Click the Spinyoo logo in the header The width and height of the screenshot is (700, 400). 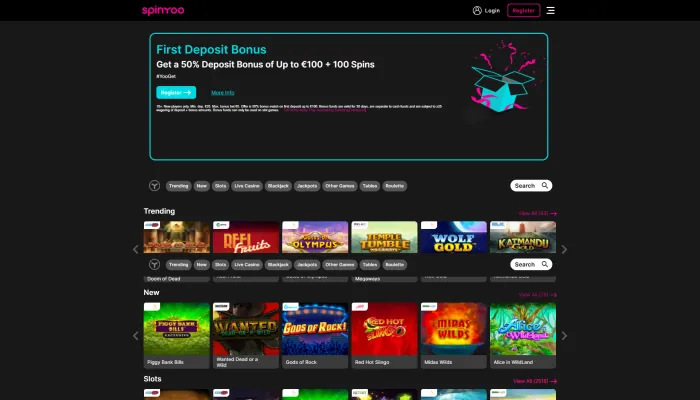163,10
